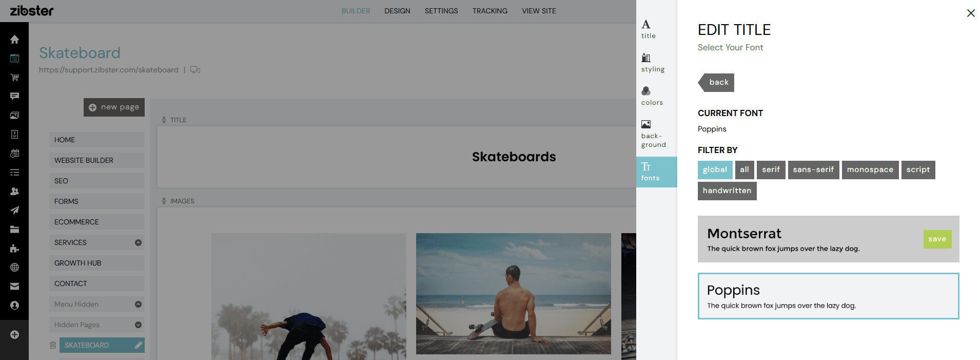Open the BUILDER menu in top navigation

pyautogui.click(x=356, y=11)
